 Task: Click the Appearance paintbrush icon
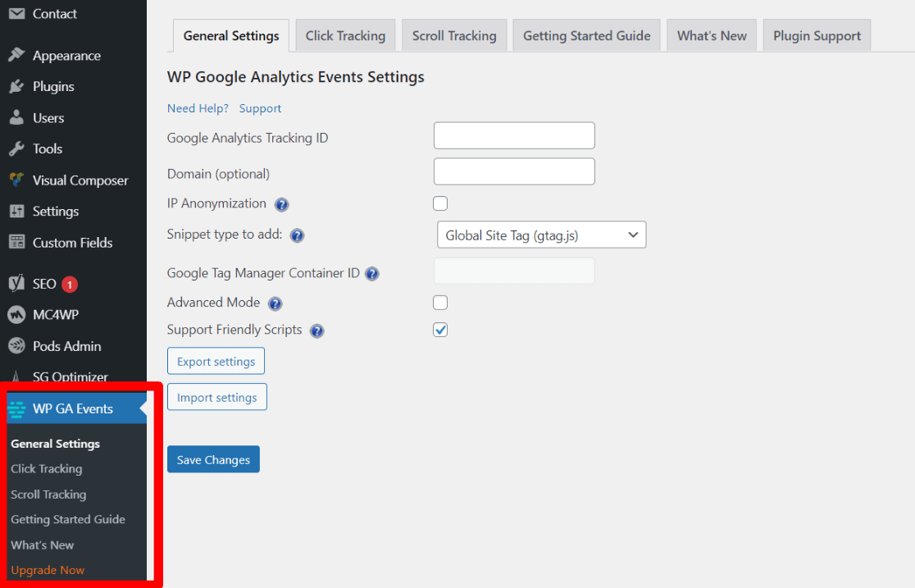point(17,55)
